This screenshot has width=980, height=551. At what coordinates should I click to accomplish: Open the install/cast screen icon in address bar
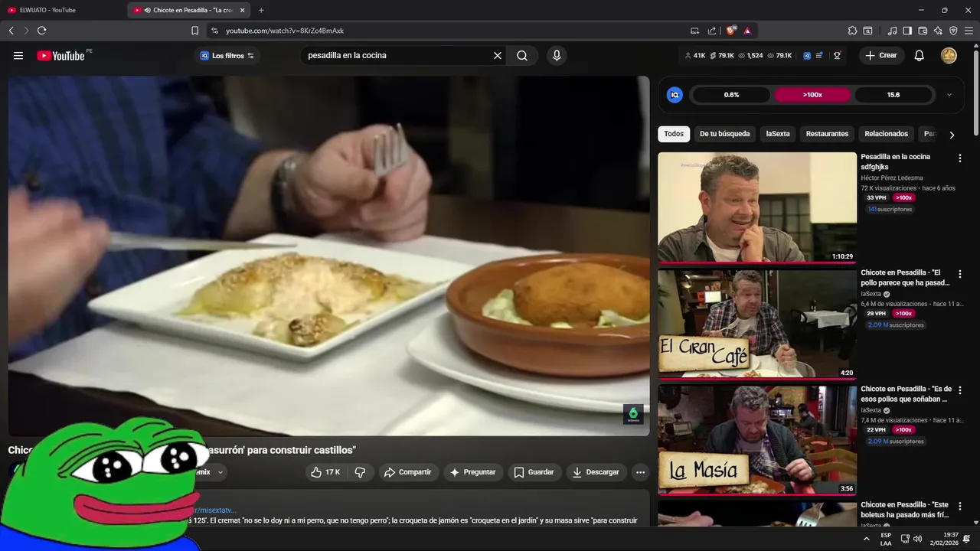(x=695, y=31)
